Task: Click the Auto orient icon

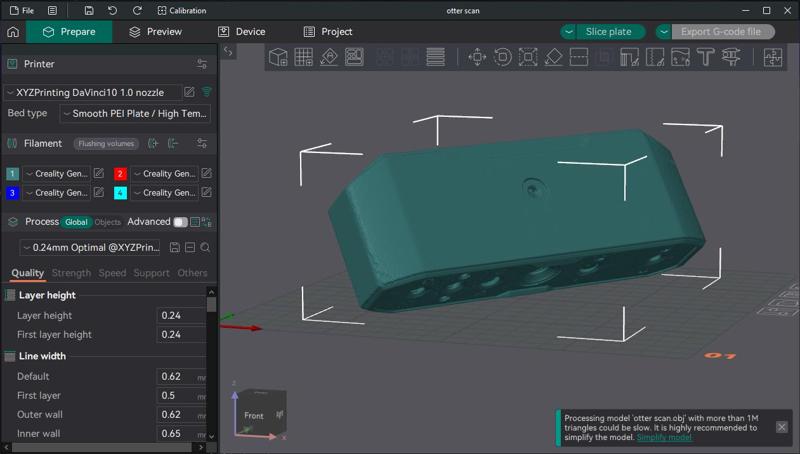Action: point(329,57)
